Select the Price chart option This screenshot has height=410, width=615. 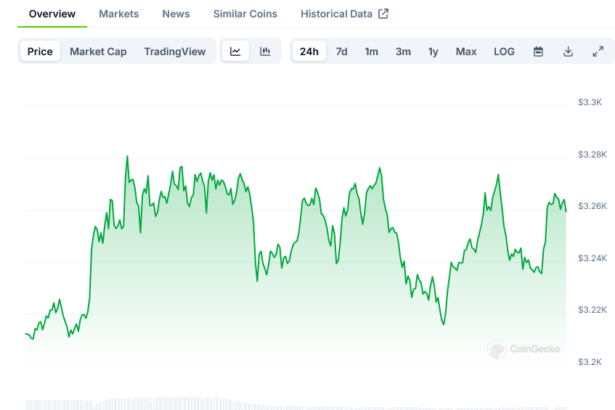40,51
